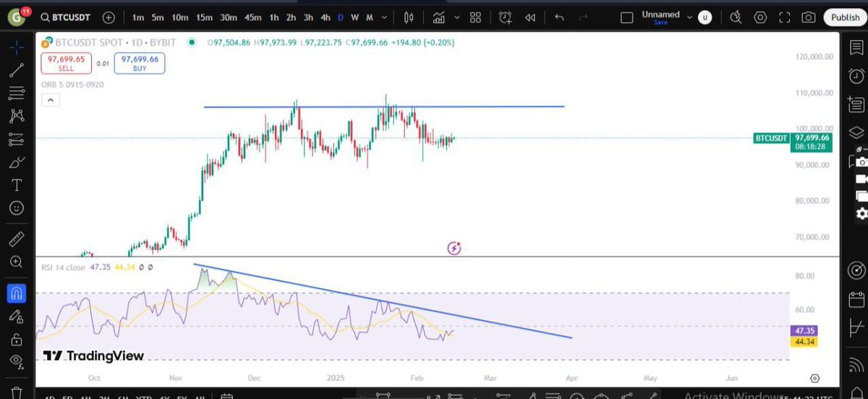868x399 pixels.
Task: Open the Unnamed layout dropdown arrow
Action: tap(689, 17)
